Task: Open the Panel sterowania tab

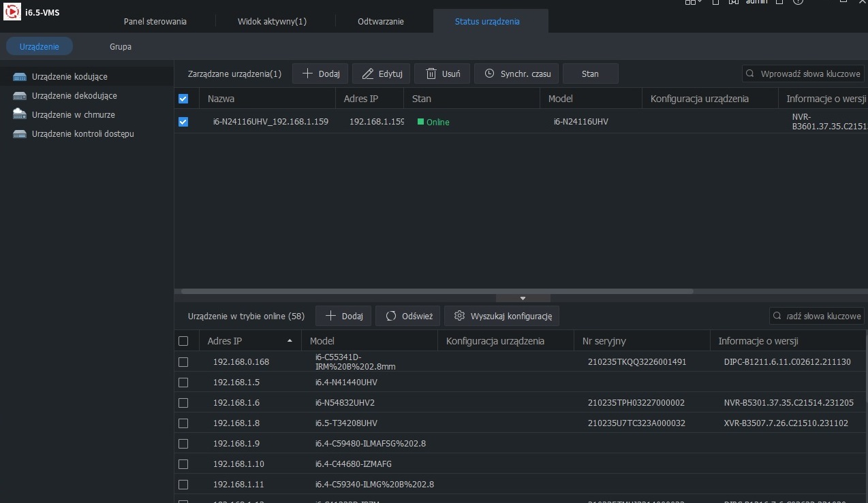Action: (x=155, y=21)
